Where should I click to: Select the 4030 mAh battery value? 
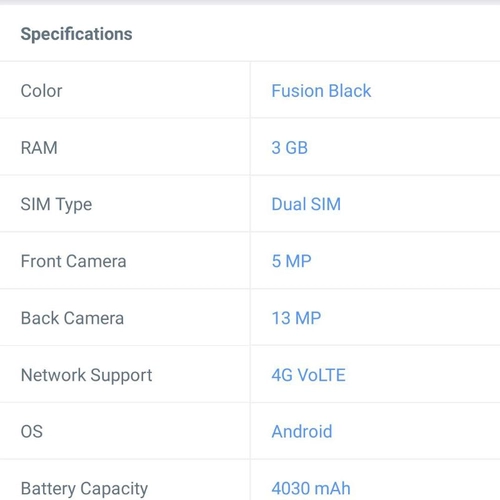[311, 488]
